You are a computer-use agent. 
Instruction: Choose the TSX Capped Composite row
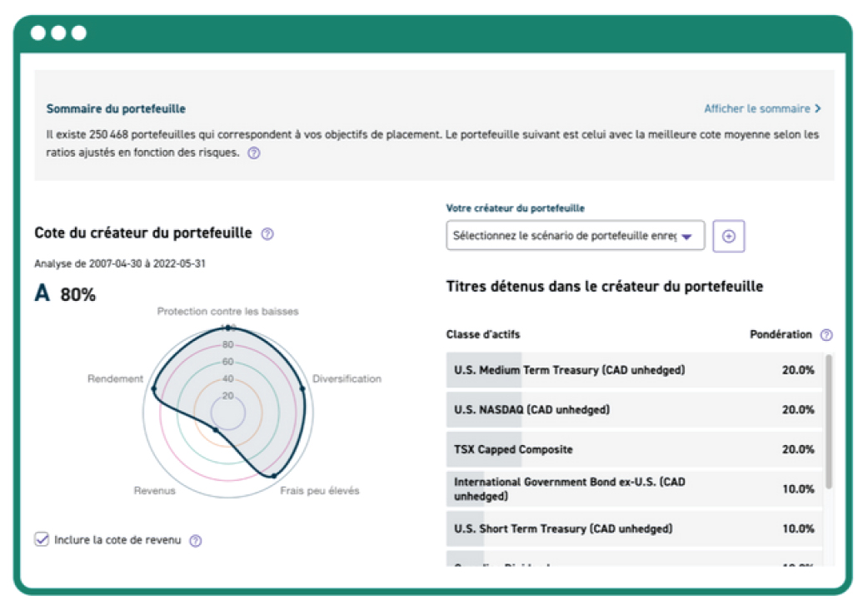coord(633,450)
